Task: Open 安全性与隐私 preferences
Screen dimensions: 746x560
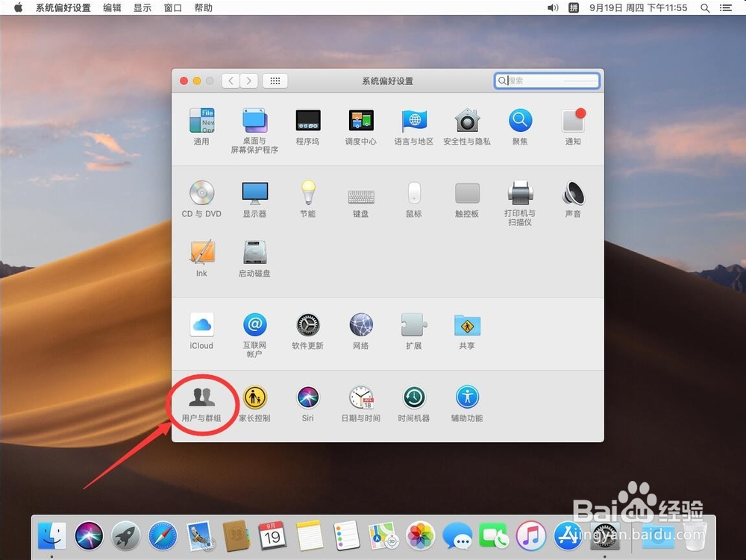Action: click(x=467, y=125)
